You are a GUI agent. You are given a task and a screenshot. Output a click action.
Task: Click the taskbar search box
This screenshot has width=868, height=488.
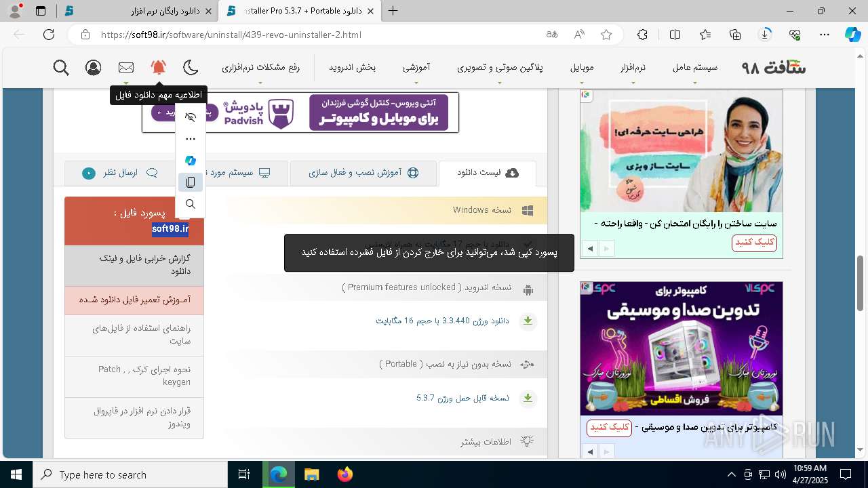pyautogui.click(x=130, y=474)
